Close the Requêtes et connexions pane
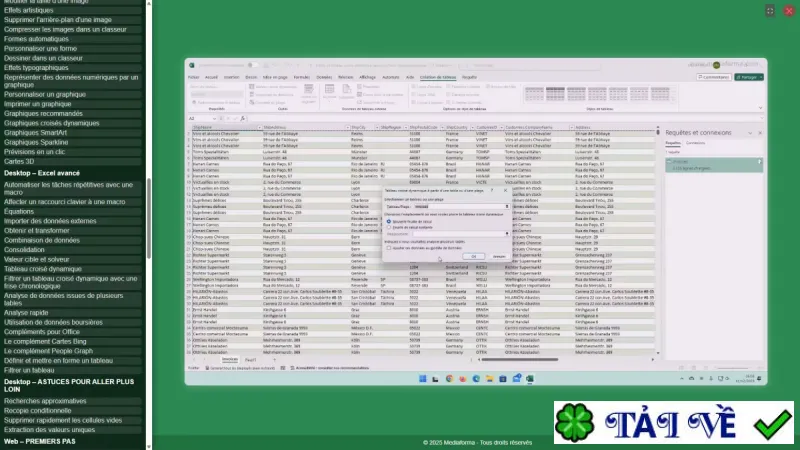 tap(760, 133)
